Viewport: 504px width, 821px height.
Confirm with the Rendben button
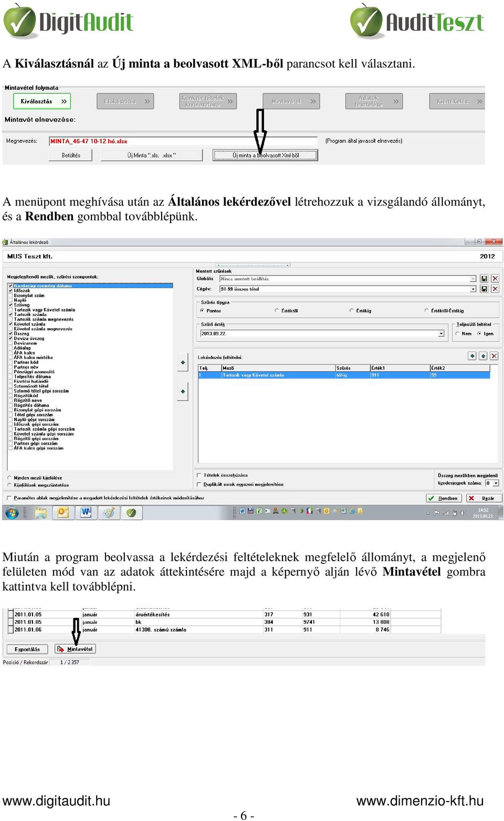pyautogui.click(x=444, y=498)
